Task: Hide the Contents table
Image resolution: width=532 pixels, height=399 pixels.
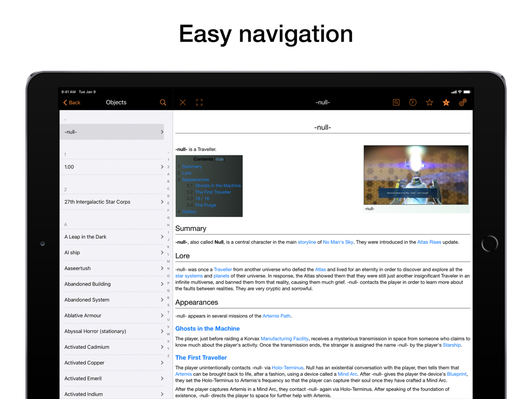Action: [220, 159]
